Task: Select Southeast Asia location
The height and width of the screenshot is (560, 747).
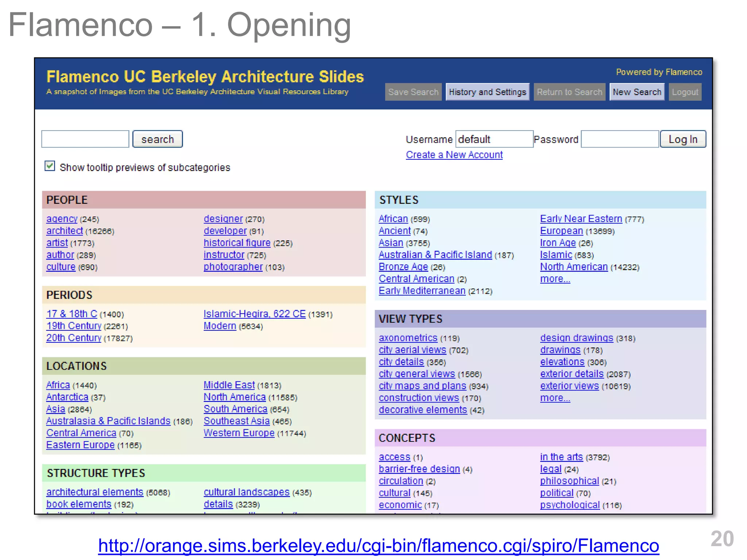Action: pos(237,421)
